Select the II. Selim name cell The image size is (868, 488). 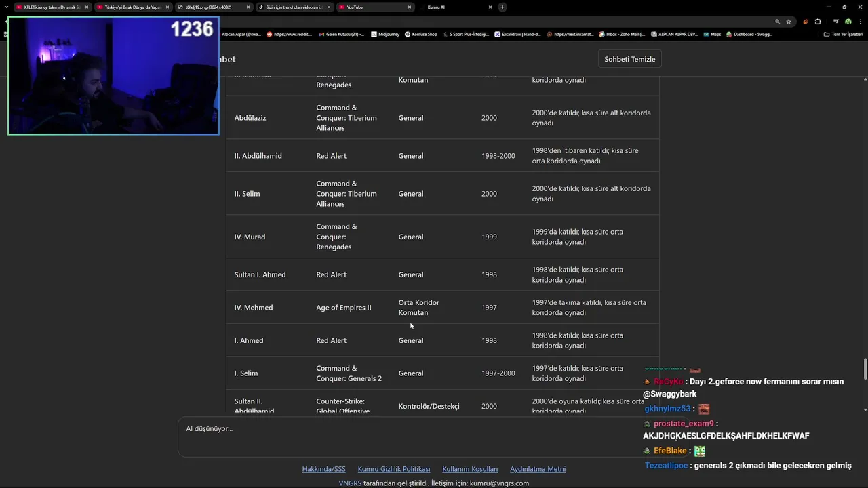[247, 194]
